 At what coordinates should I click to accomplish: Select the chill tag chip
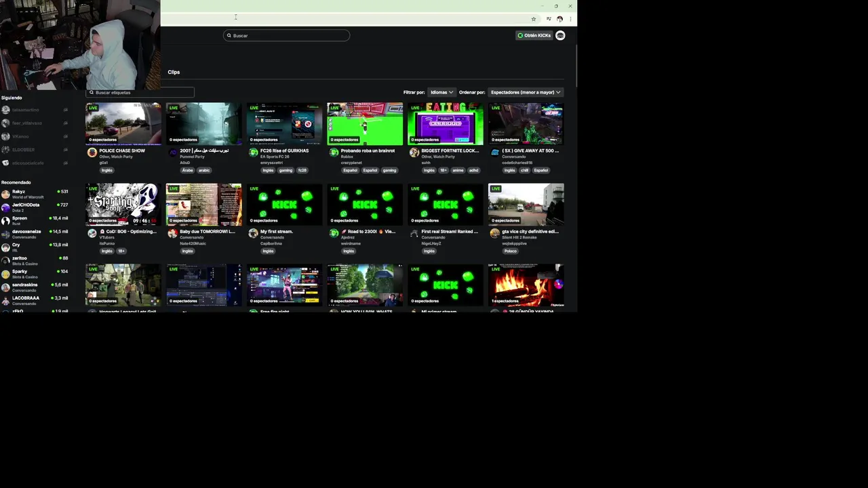(525, 170)
